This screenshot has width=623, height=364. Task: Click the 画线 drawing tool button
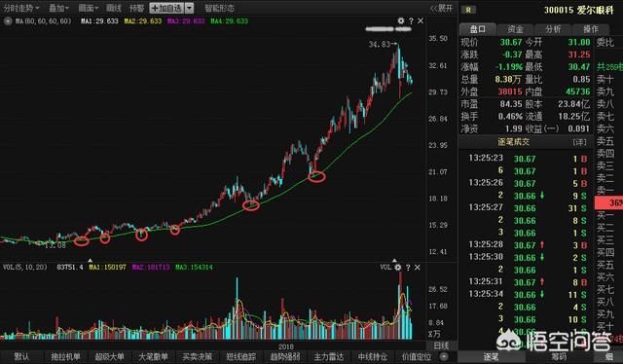[x=114, y=8]
